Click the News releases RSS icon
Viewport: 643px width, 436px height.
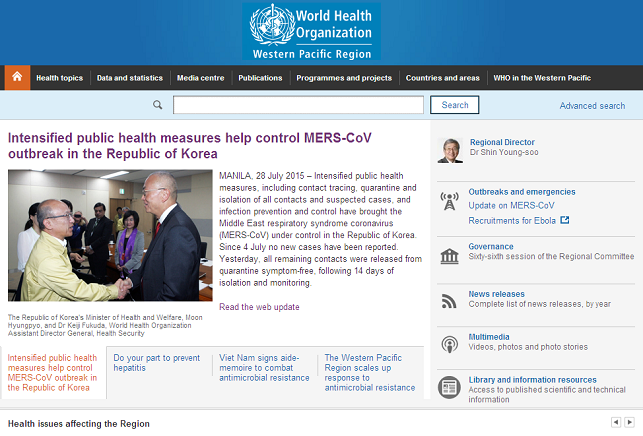point(450,300)
